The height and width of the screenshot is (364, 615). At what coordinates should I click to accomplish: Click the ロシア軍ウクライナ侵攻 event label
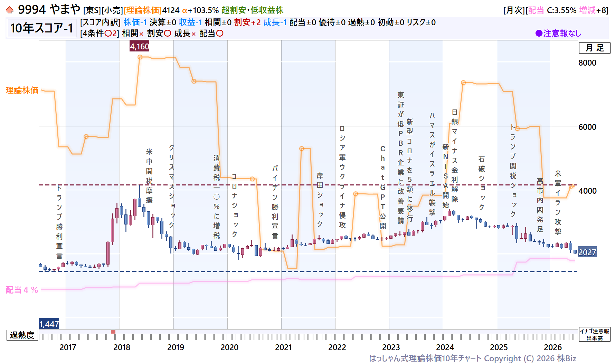click(342, 176)
